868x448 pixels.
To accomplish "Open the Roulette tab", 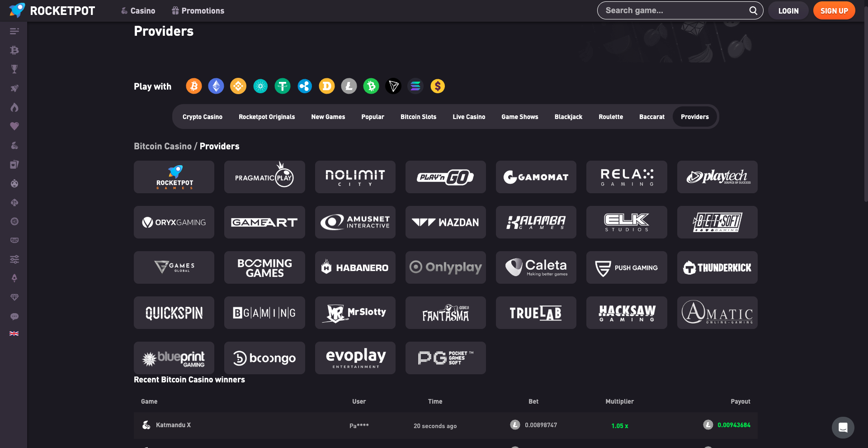I will click(611, 117).
